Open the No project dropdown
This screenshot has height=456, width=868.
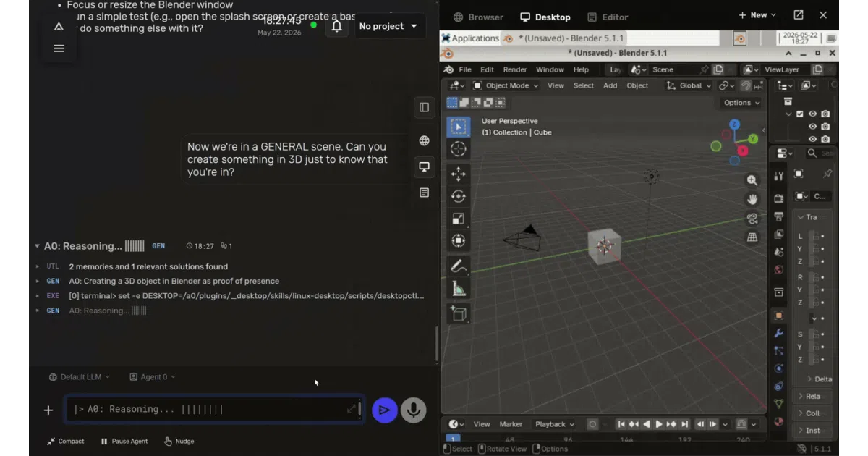click(388, 26)
